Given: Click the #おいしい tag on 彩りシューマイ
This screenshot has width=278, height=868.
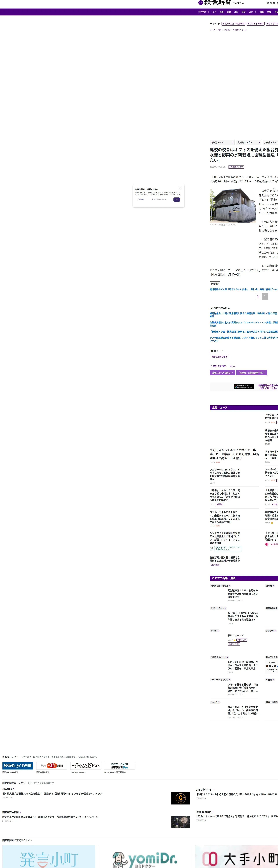Looking at the screenshot, I should 242,640.
